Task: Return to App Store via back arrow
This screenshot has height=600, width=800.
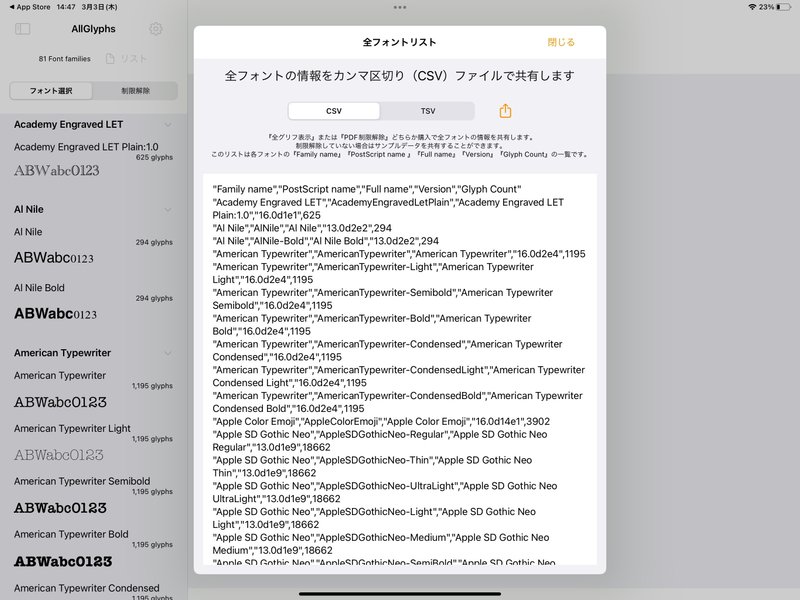Action: pyautogui.click(x=30, y=7)
